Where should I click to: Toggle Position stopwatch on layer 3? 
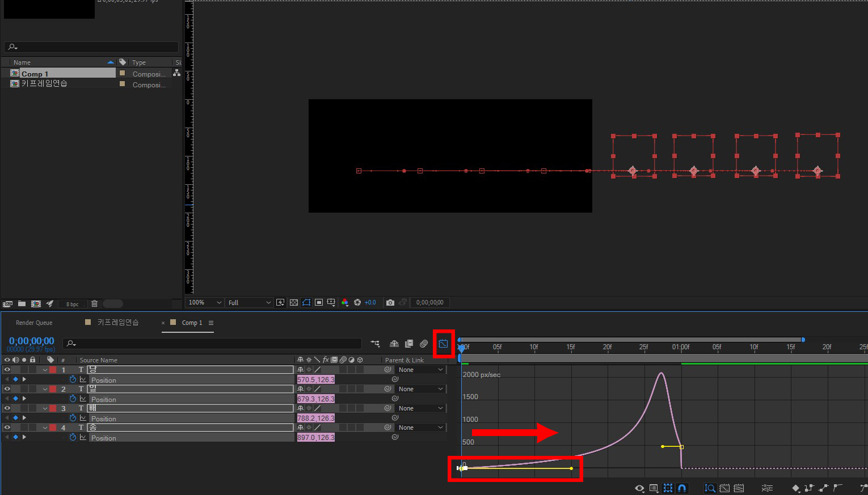click(73, 418)
